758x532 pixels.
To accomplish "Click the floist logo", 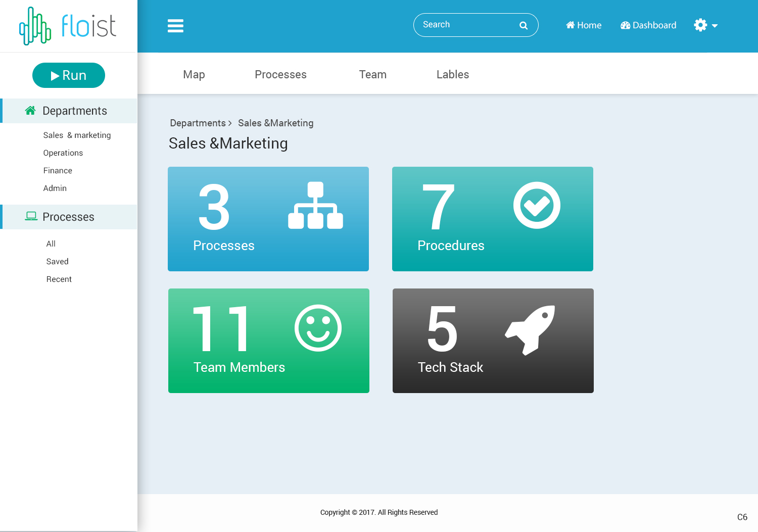I will point(67,25).
